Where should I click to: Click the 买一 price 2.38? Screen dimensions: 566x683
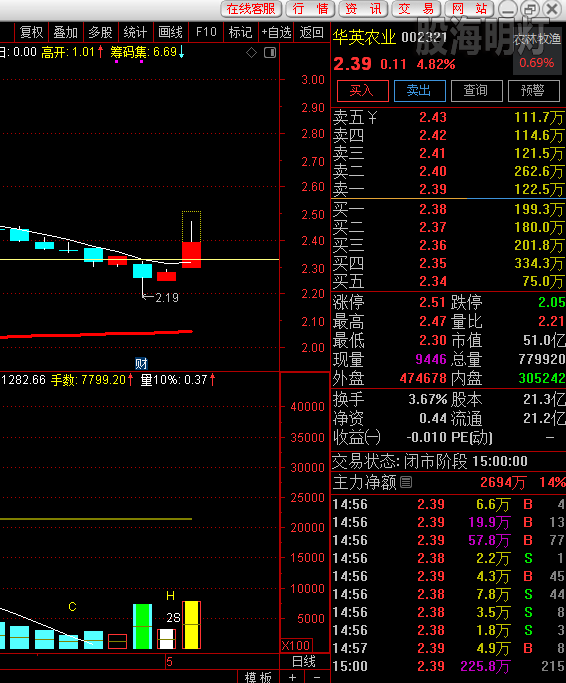pos(433,209)
